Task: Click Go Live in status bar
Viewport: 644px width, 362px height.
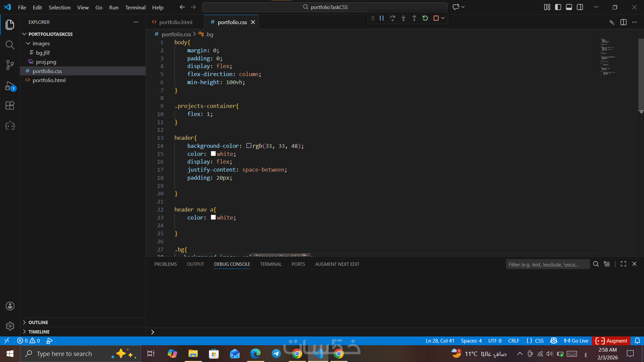Action: pyautogui.click(x=576, y=341)
